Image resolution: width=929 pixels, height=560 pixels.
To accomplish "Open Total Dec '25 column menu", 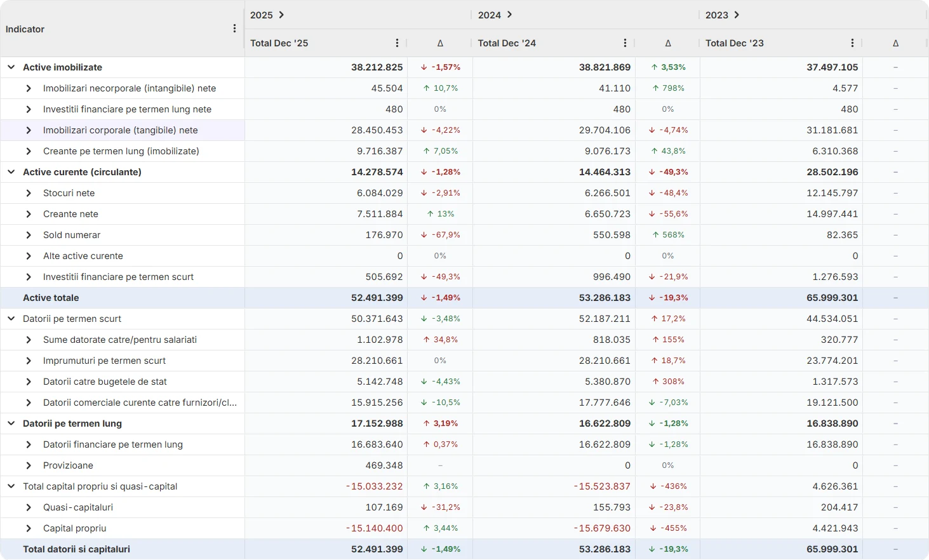I will point(398,43).
